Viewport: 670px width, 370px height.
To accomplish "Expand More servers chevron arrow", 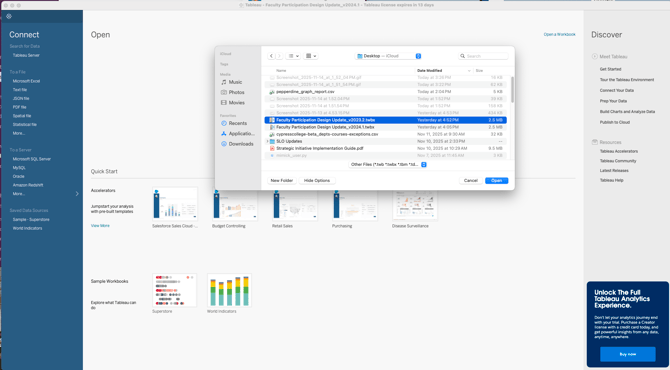I will (77, 194).
